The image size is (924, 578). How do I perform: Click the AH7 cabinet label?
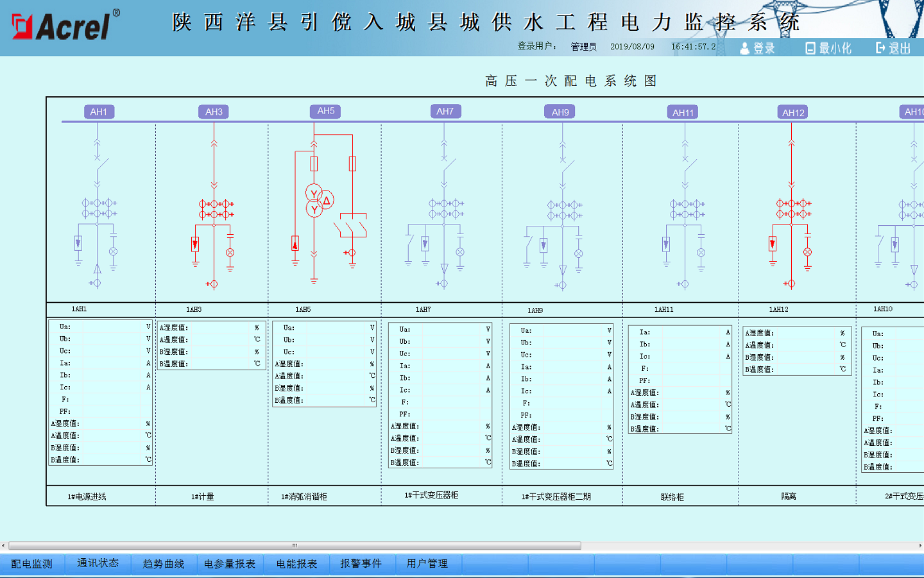pos(445,111)
